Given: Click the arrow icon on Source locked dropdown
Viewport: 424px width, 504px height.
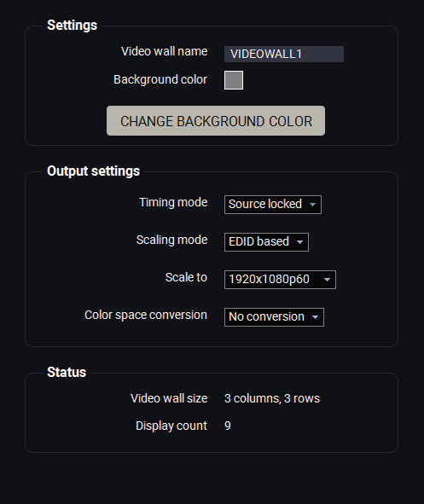Looking at the screenshot, I should [x=312, y=205].
